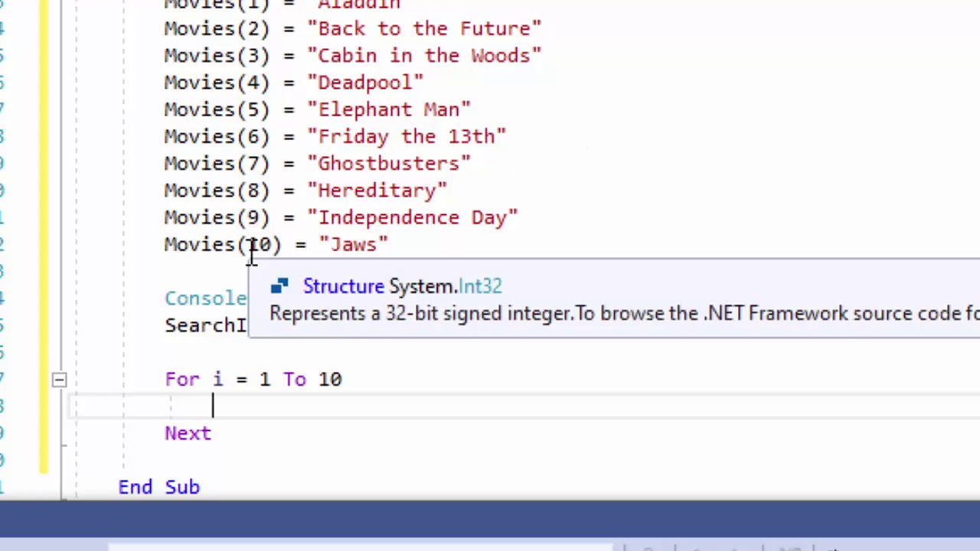Click the For keyword in the loop

tap(182, 380)
